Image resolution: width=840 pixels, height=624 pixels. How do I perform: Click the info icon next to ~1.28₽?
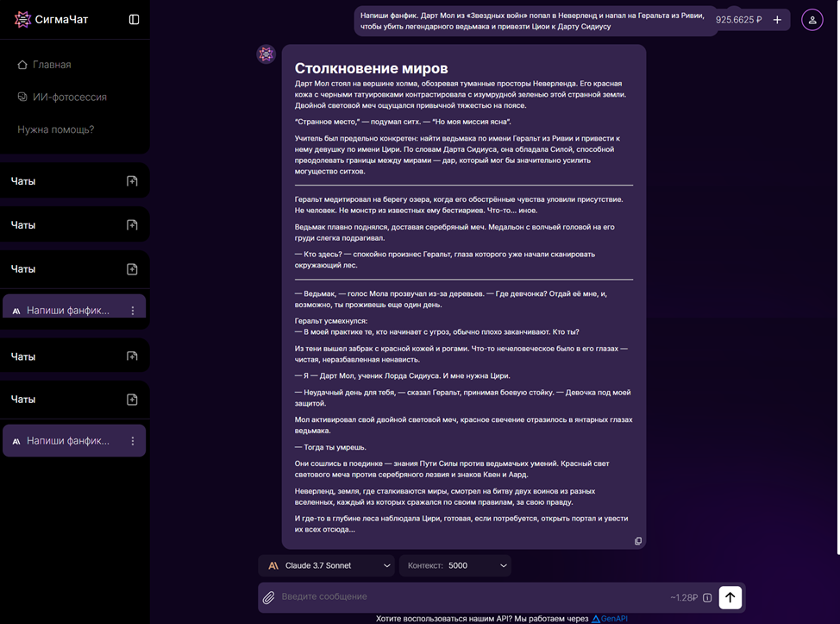[707, 597]
